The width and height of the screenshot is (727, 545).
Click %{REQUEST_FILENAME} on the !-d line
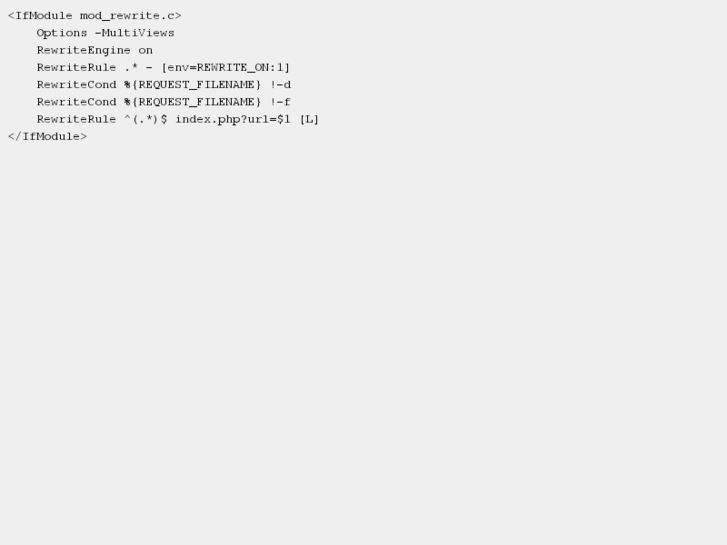click(x=192, y=85)
